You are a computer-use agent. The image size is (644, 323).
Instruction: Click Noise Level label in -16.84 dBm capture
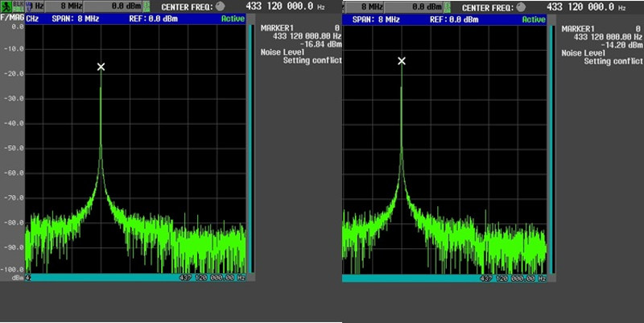[283, 52]
